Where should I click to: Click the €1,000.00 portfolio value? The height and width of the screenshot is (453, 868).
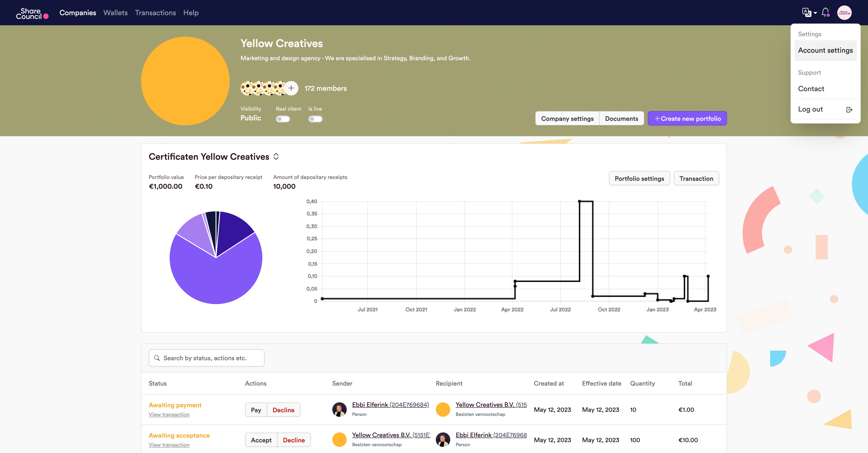(x=165, y=186)
